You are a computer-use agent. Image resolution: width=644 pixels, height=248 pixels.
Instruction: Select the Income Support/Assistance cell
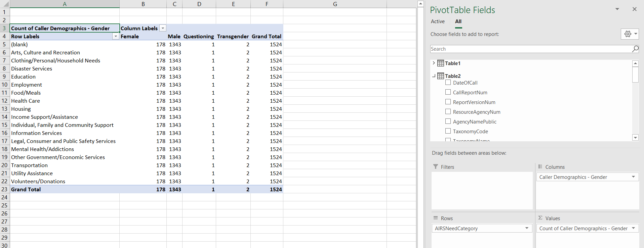tap(65, 117)
